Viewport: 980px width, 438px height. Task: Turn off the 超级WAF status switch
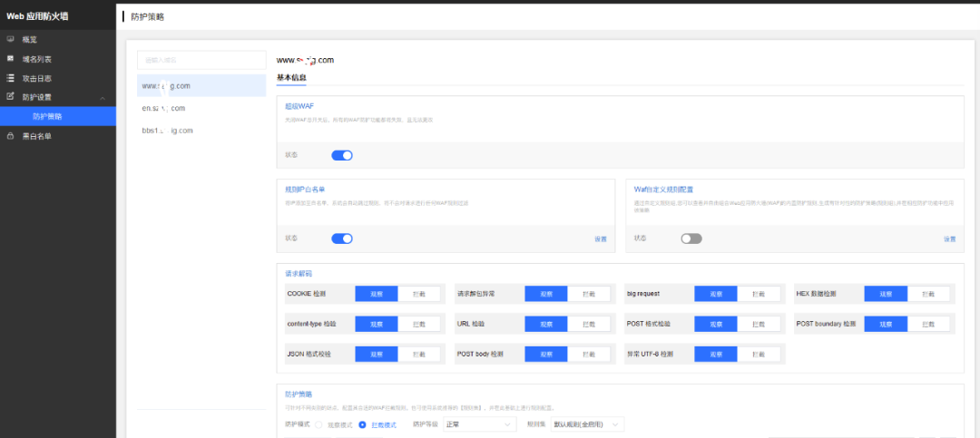tap(341, 155)
